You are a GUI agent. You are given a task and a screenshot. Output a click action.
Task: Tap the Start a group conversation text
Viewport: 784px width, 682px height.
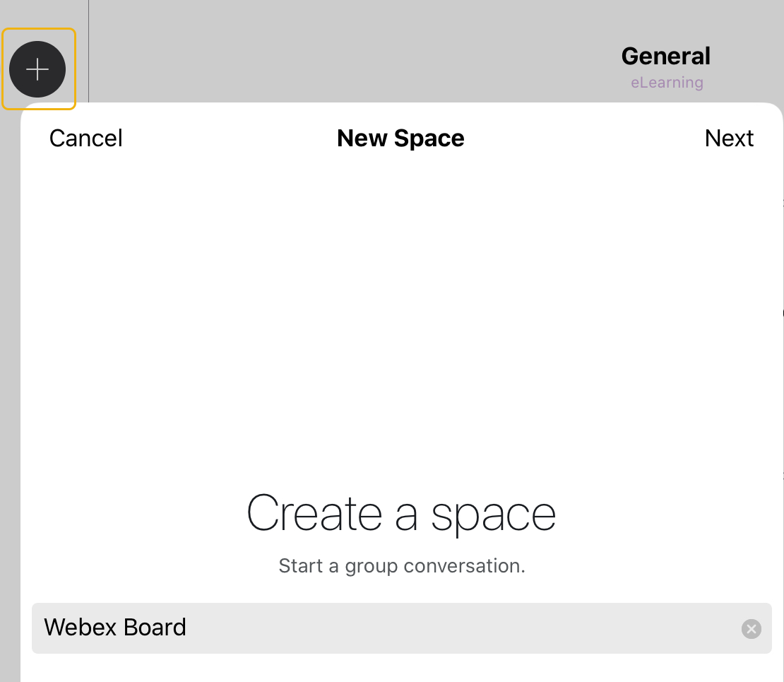(401, 565)
